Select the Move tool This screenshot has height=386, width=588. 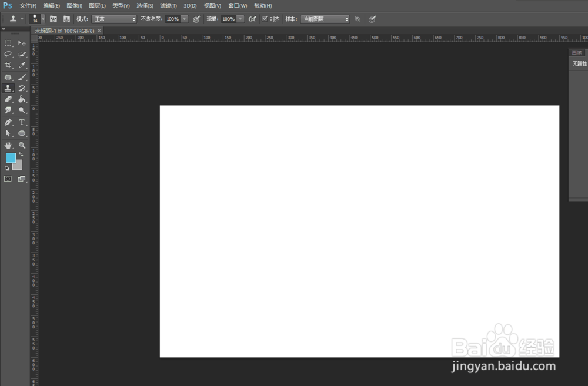point(22,43)
